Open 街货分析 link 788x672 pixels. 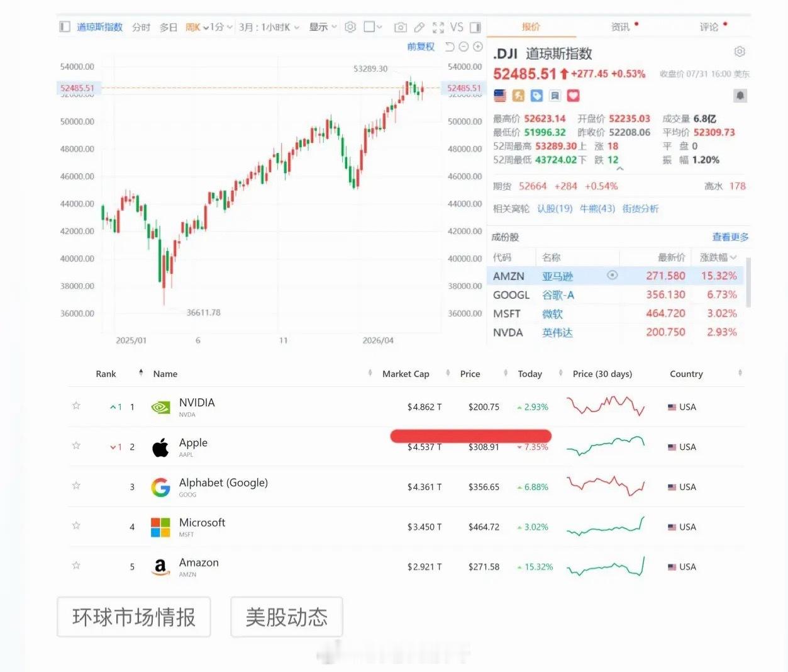point(640,208)
